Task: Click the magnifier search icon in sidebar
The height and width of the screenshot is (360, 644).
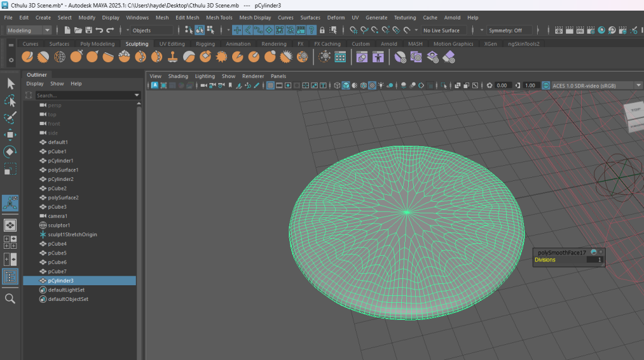Action: tap(10, 299)
